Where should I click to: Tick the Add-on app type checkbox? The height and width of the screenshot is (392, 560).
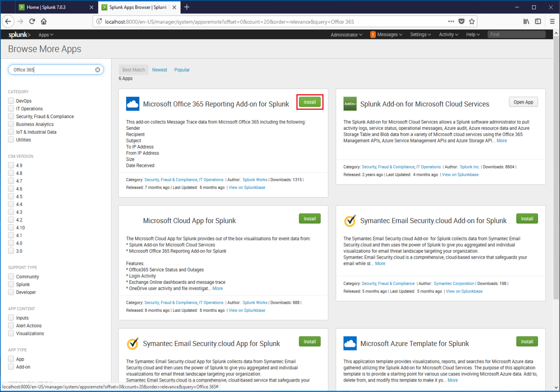(x=11, y=367)
